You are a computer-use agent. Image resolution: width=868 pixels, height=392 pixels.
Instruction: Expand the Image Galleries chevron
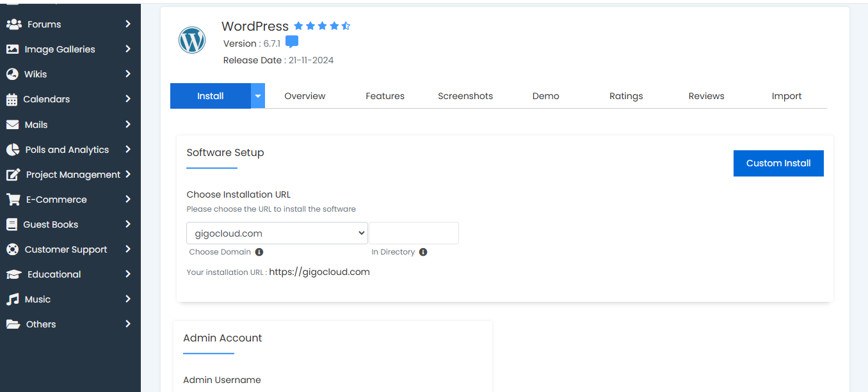pos(128,49)
